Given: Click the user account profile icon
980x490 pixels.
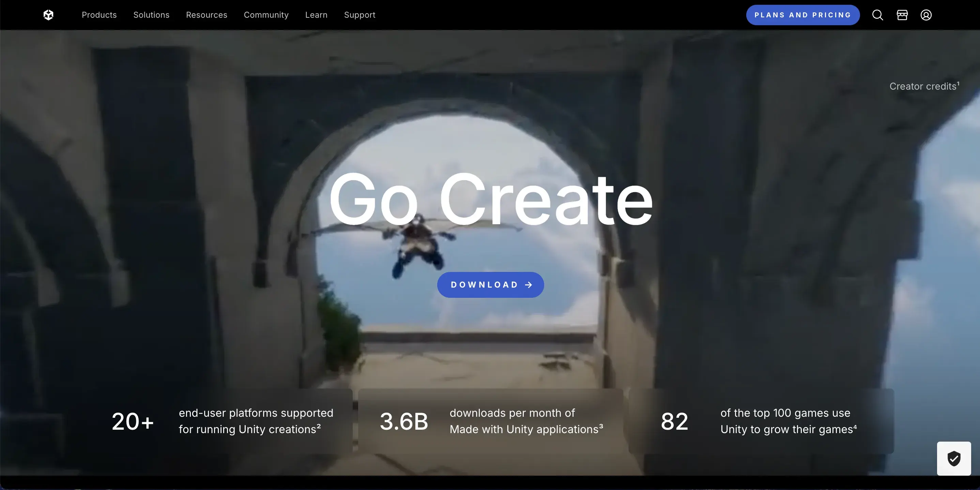Looking at the screenshot, I should tap(926, 15).
